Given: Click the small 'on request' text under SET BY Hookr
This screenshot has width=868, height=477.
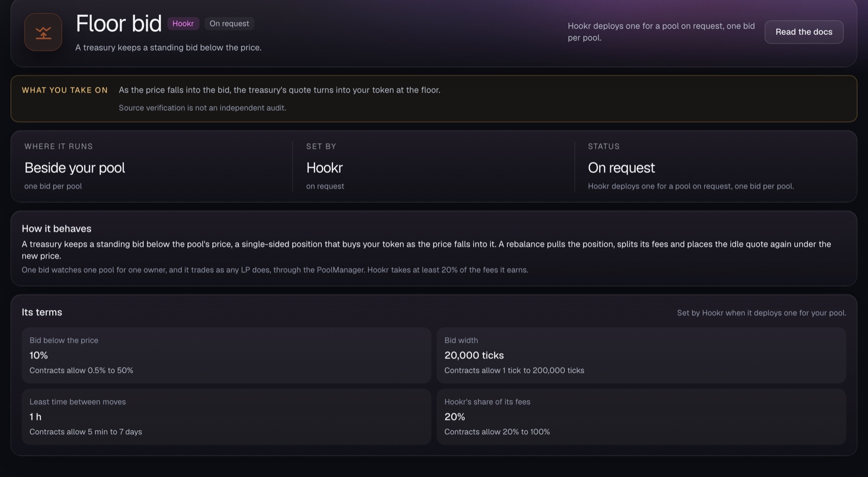Looking at the screenshot, I should [x=325, y=186].
